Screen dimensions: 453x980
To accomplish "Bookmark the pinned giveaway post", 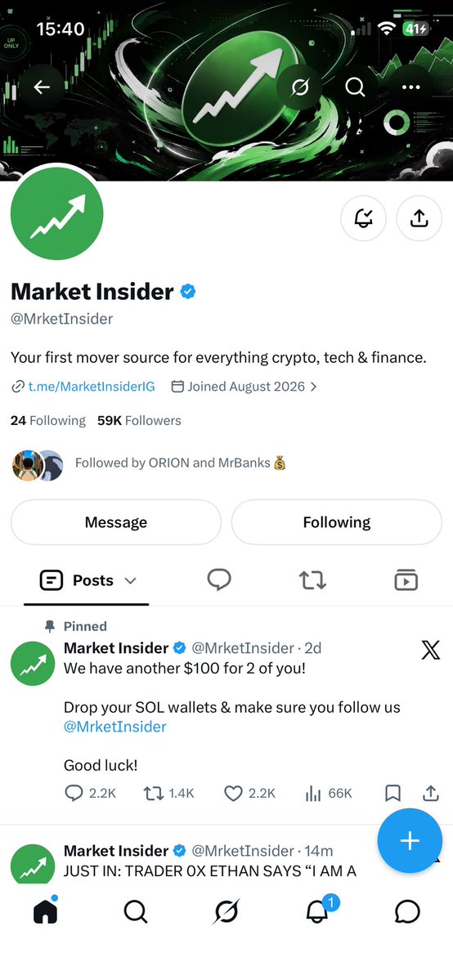I will 392,793.
